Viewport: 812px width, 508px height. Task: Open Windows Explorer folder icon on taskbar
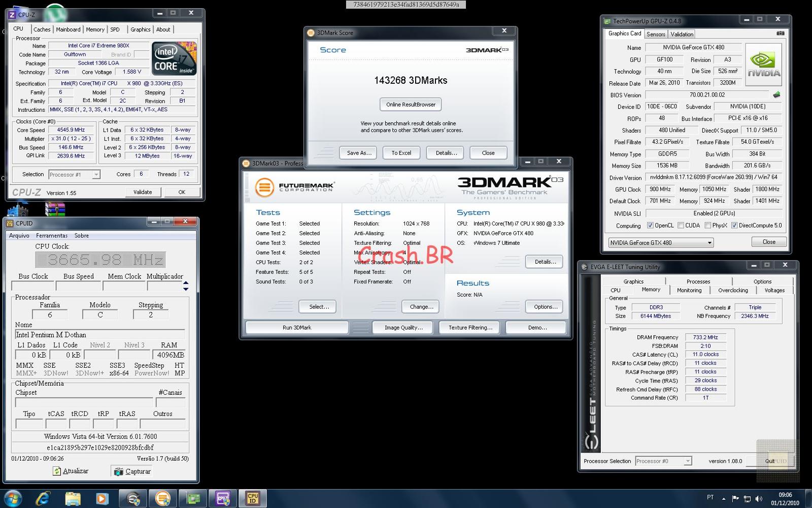(73, 499)
